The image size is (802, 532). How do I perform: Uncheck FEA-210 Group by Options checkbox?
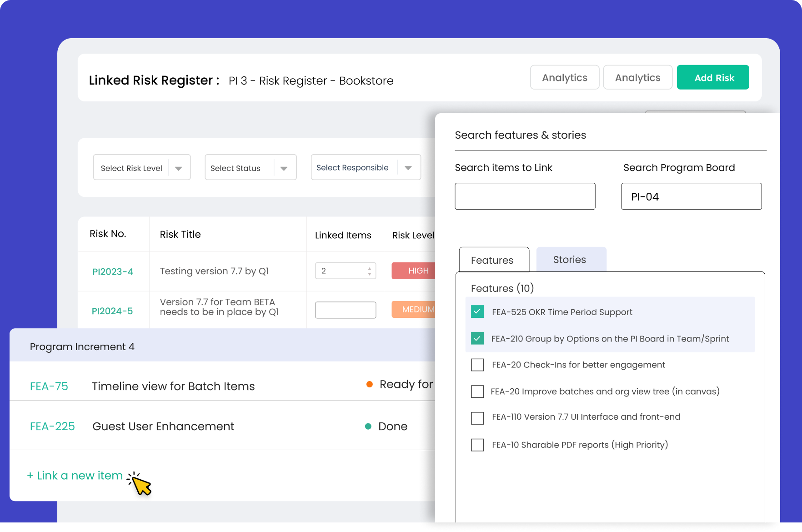tap(477, 338)
